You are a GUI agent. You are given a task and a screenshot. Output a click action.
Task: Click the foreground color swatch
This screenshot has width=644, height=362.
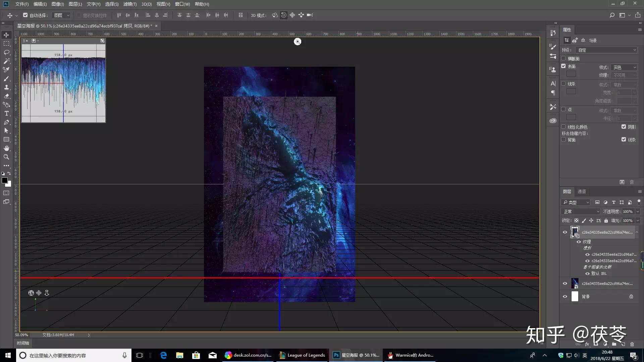[5, 181]
